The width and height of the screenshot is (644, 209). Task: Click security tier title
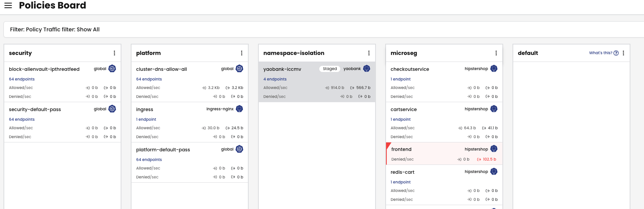coord(21,53)
